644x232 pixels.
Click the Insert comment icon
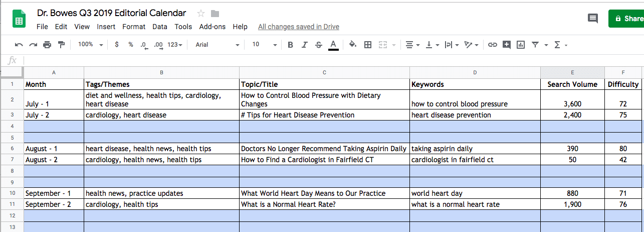[x=507, y=45]
